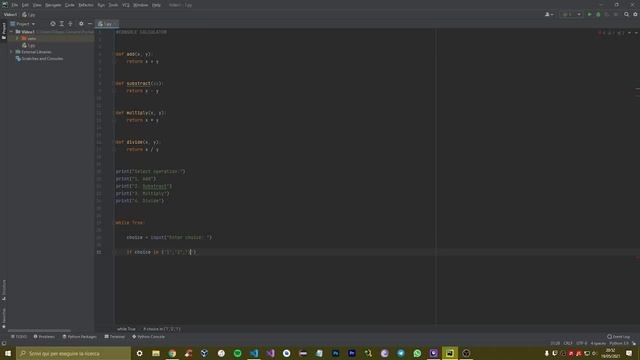Click the Windows Start button
The width and height of the screenshot is (640, 360).
point(8,353)
